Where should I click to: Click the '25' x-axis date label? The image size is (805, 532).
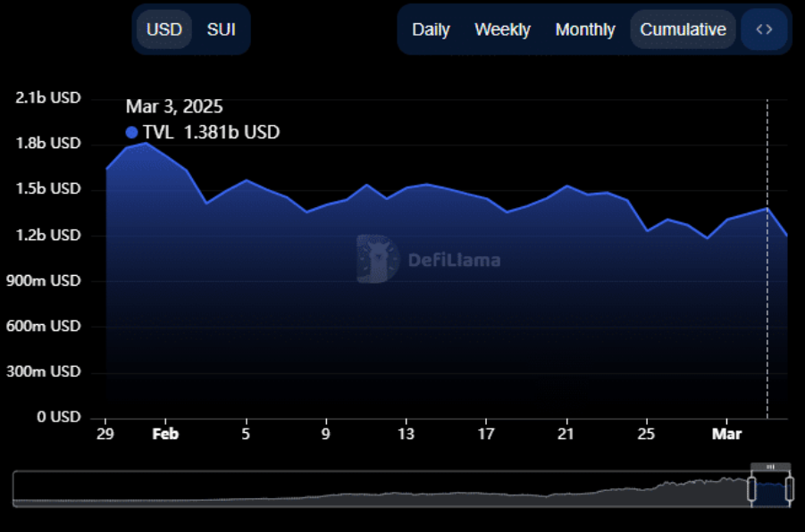(646, 434)
